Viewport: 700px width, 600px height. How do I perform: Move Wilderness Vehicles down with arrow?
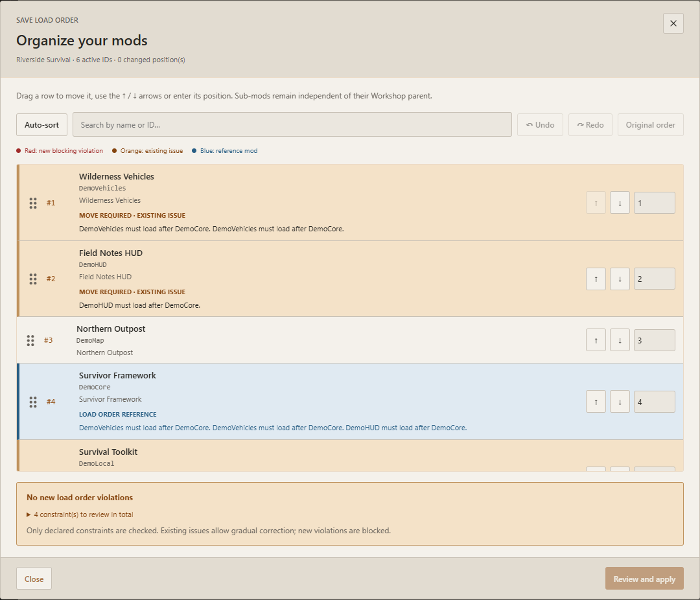[x=620, y=203]
